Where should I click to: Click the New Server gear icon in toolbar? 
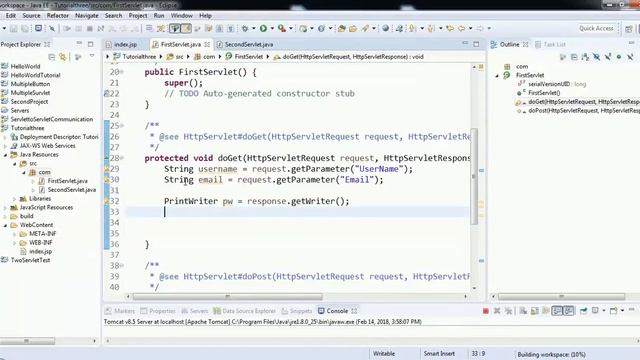(303, 28)
